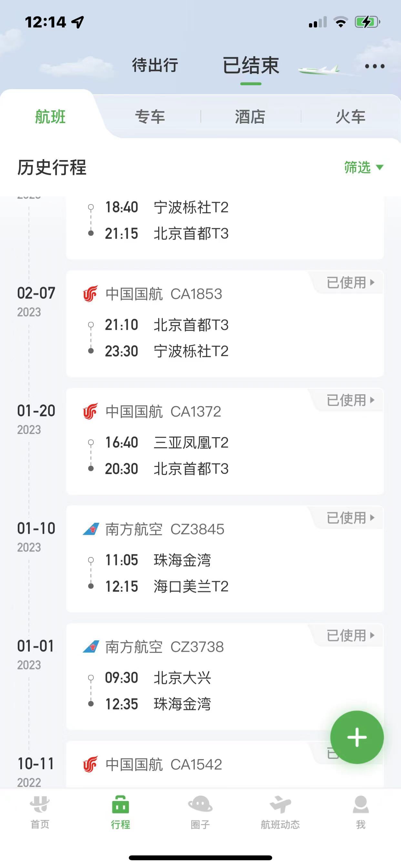
Task: Switch to the 待出行 upcoming tab
Action: tap(155, 65)
